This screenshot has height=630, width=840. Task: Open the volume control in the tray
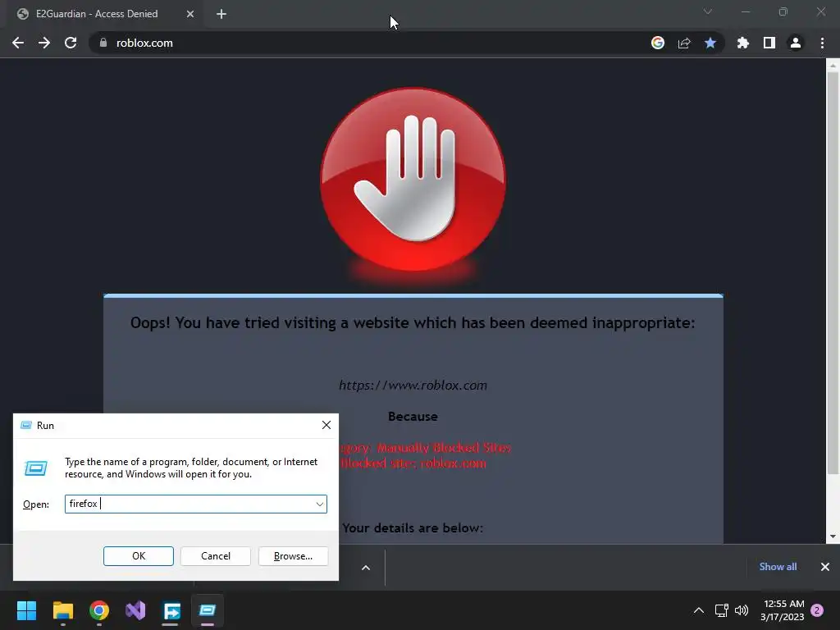[742, 610]
